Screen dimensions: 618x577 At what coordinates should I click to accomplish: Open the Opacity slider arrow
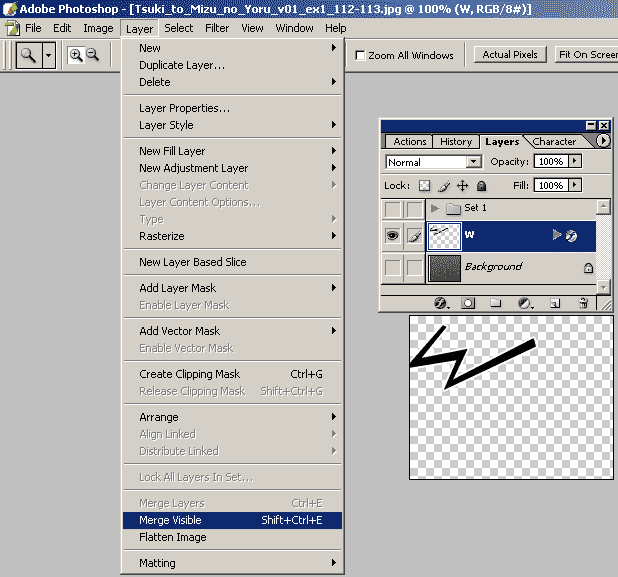point(575,161)
